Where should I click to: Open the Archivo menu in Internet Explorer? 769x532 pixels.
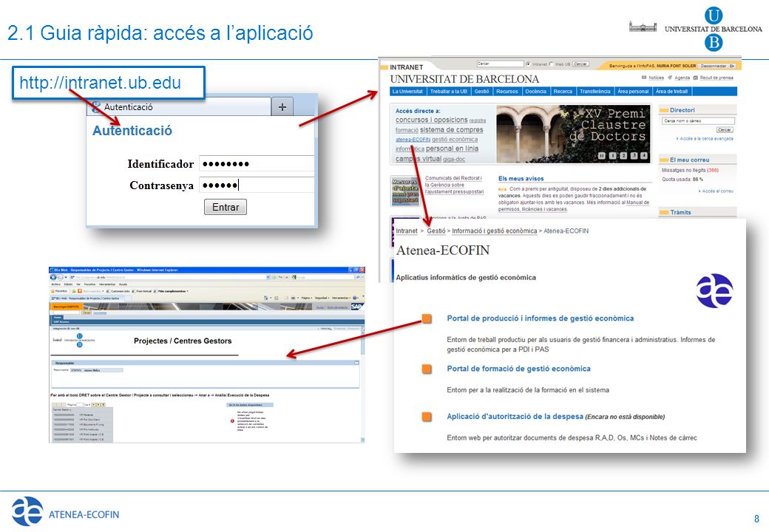56,284
